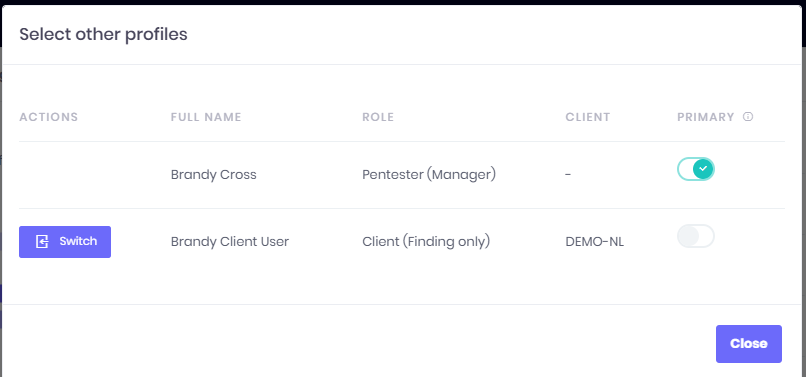This screenshot has height=377, width=806.
Task: Click the Actions column header
Action: click(49, 117)
